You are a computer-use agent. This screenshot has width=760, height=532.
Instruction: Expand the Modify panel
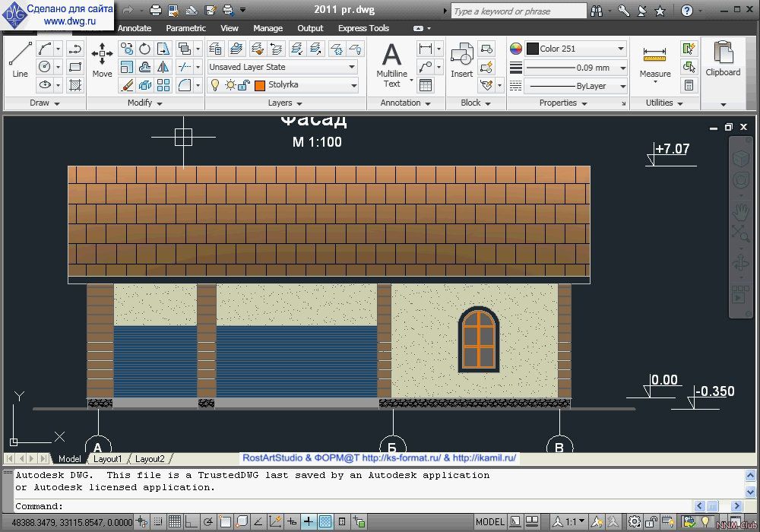[144, 103]
